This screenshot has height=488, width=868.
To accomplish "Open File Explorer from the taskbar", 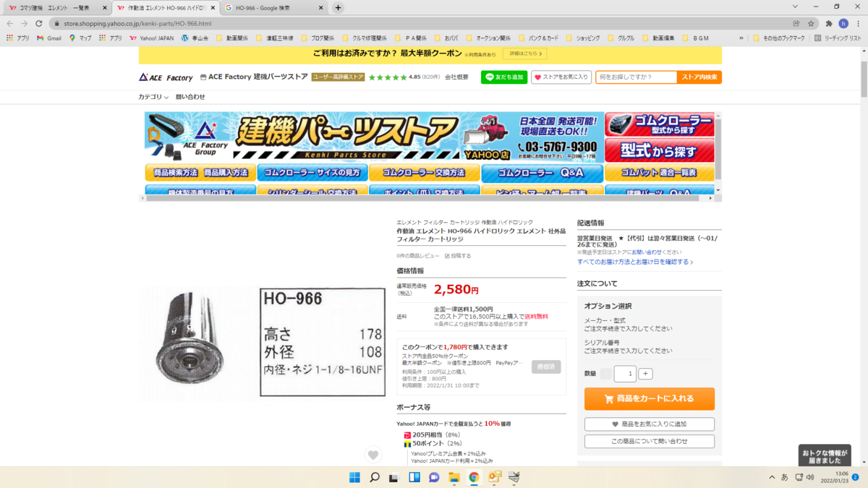I will tap(454, 477).
